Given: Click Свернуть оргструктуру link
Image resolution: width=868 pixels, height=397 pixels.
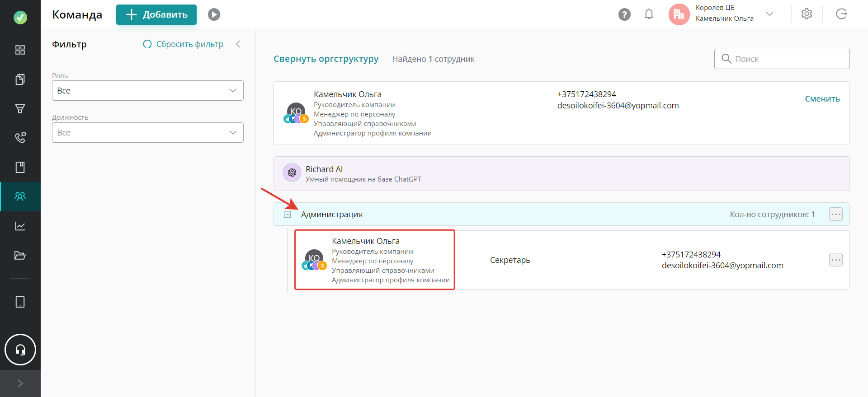Looking at the screenshot, I should (x=326, y=59).
